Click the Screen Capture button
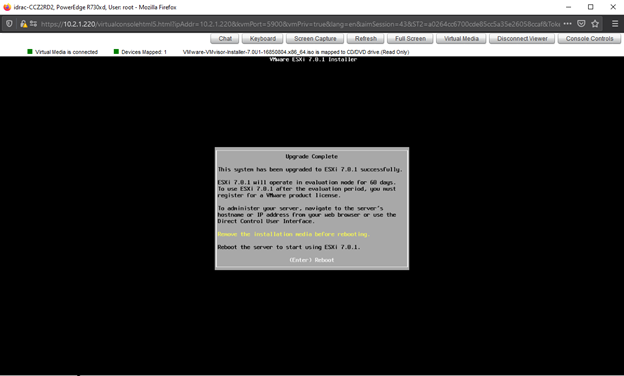624x376 pixels. tap(315, 39)
